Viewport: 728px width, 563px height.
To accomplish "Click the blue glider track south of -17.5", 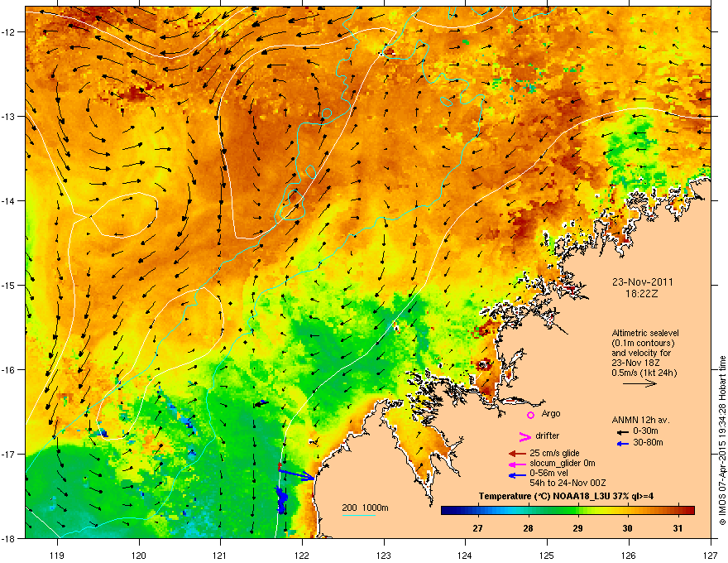I will 281,500.
